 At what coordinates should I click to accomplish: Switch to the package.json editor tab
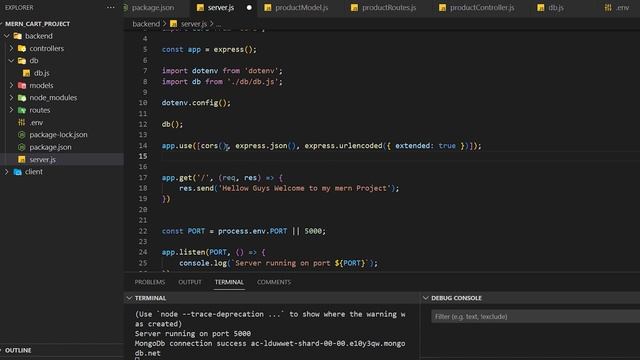click(153, 7)
